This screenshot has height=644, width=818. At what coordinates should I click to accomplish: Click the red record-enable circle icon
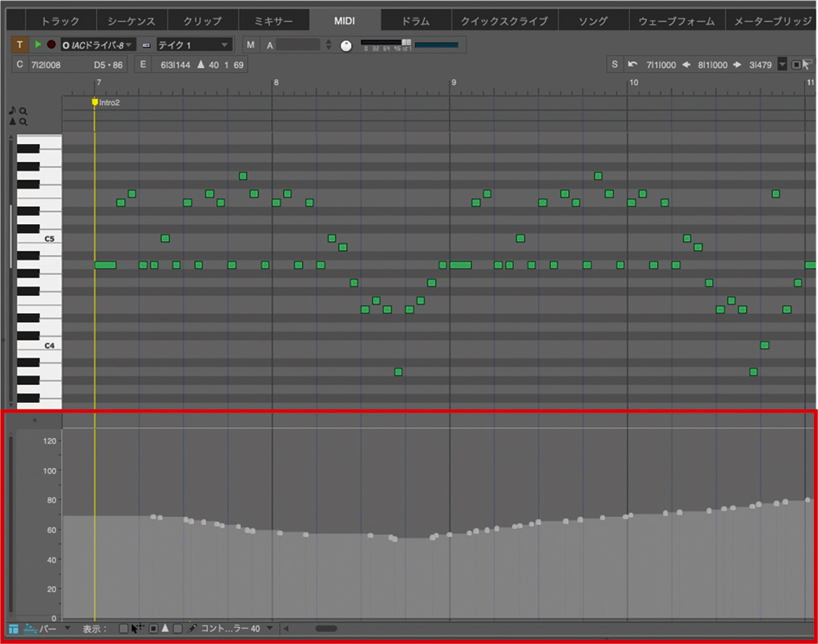51,44
